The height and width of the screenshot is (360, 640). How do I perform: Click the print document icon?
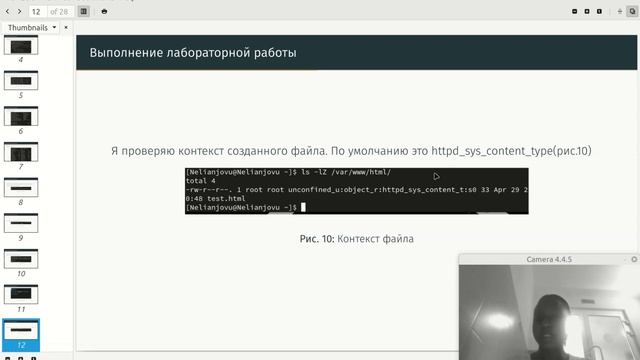click(104, 11)
